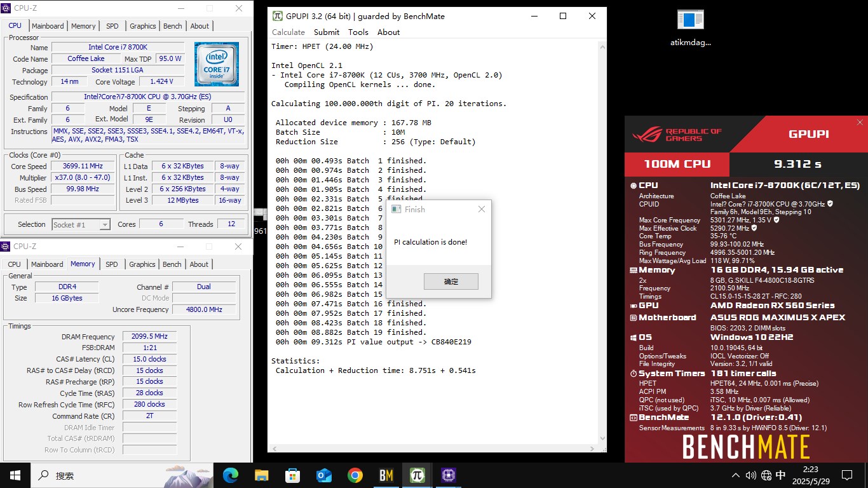Open Microsoft Store taskbar icon

point(293,475)
